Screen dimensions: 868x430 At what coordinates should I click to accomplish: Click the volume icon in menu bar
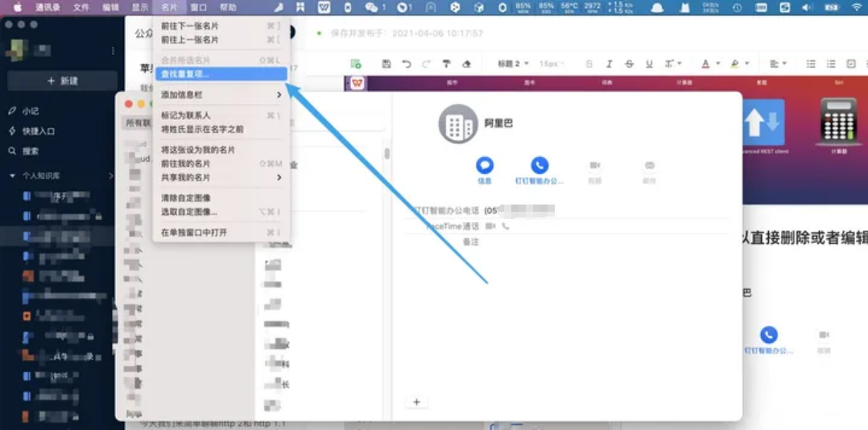coord(808,7)
